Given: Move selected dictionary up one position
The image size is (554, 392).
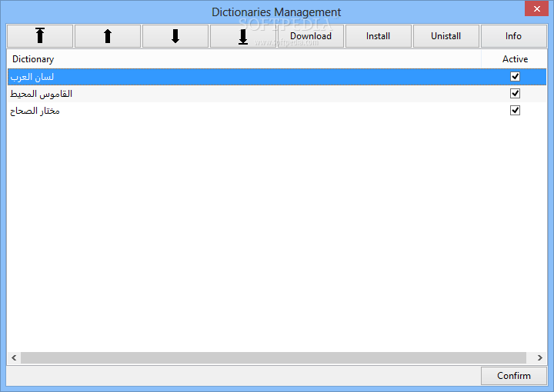Looking at the screenshot, I should point(108,36).
